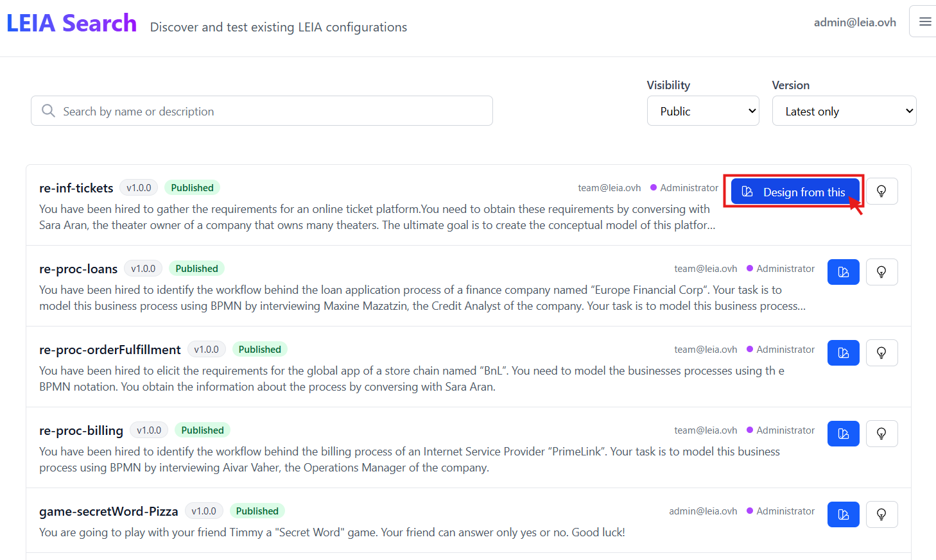Screen dimensions: 936x560
Task: Open the re-inf-tickets entry title
Action: pos(76,188)
